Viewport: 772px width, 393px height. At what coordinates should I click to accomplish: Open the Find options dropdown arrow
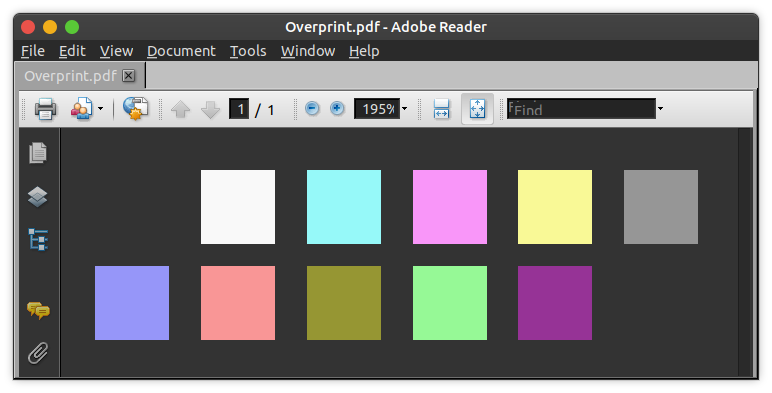pos(660,109)
